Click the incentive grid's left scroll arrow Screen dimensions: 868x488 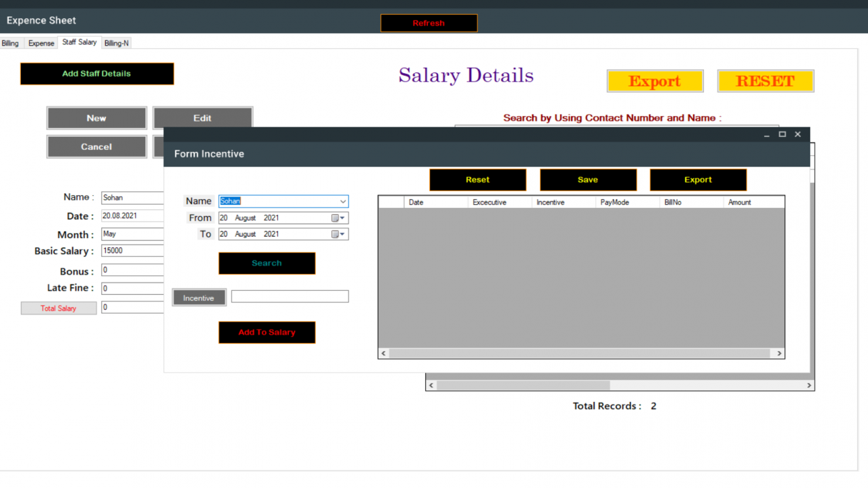[x=384, y=353]
